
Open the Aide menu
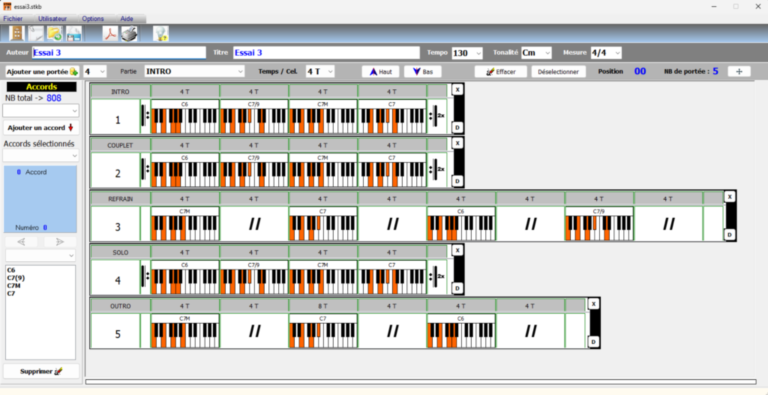click(x=126, y=19)
